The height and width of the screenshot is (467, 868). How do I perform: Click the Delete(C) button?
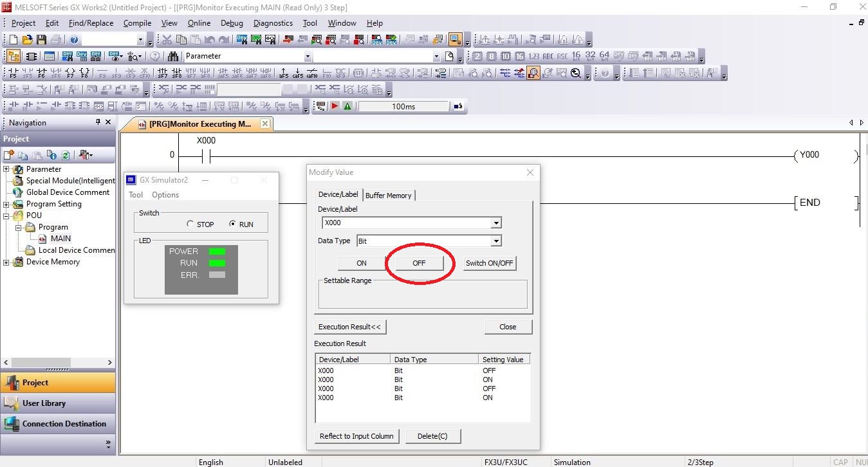click(x=432, y=436)
